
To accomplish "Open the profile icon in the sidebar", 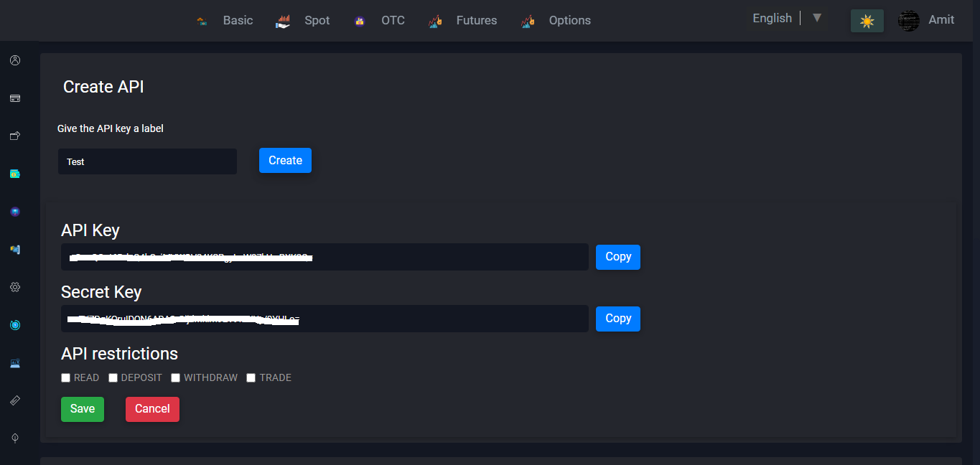I will [x=14, y=60].
